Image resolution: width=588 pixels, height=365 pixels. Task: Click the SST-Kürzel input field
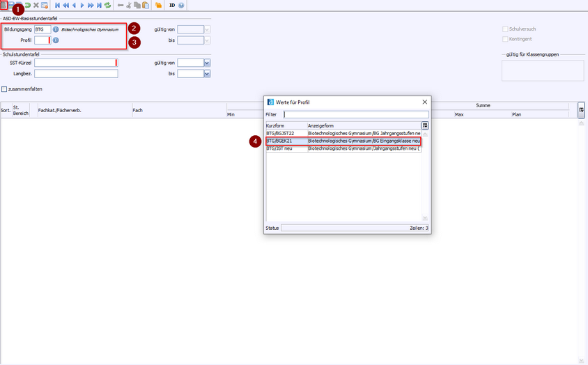[75, 63]
